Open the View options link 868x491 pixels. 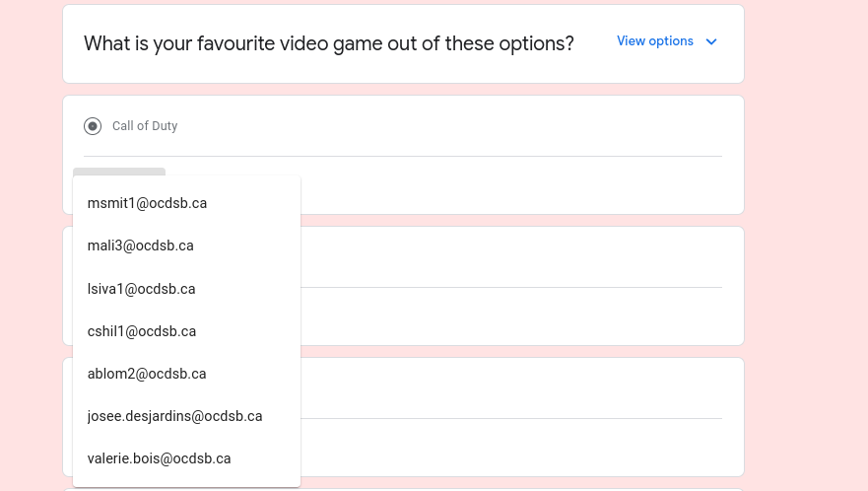655,41
